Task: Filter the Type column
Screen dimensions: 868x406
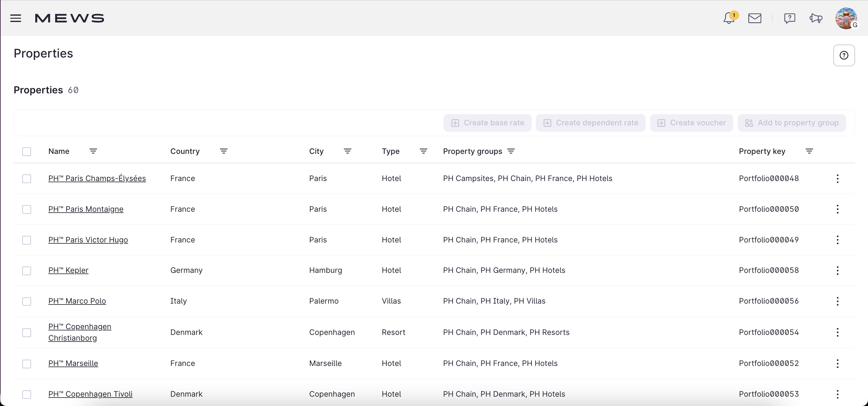Action: point(423,151)
